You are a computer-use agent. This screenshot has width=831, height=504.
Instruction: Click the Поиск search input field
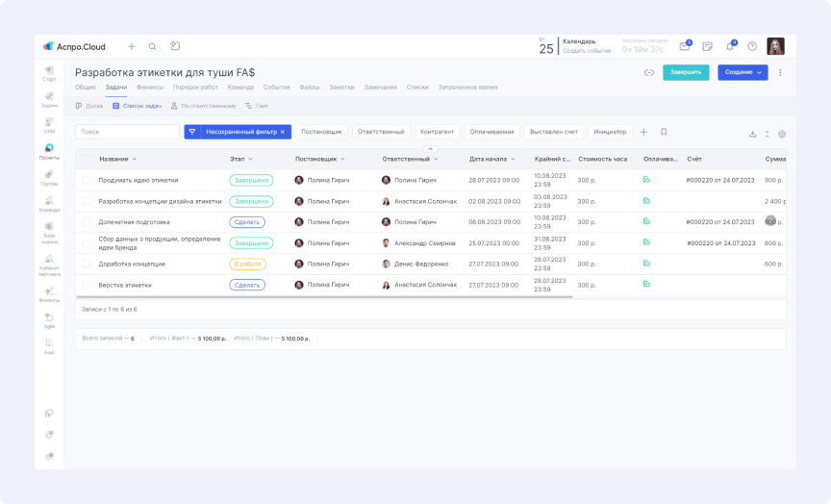click(x=127, y=132)
